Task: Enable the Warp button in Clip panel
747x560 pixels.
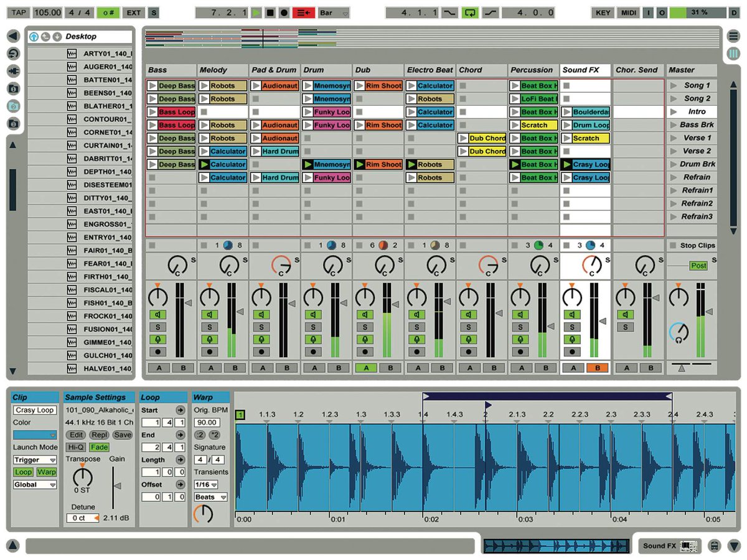Action: (46, 472)
